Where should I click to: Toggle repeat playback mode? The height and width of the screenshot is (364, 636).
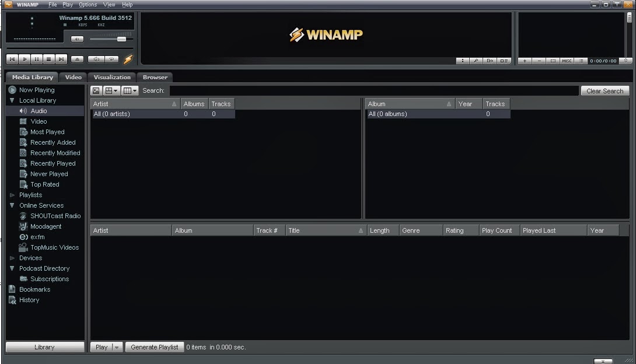(111, 59)
